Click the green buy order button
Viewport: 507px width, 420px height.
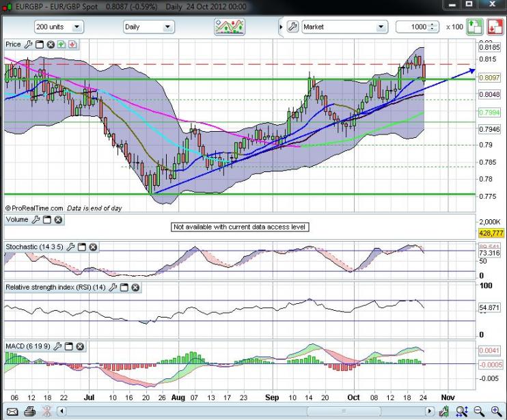[x=475, y=27]
